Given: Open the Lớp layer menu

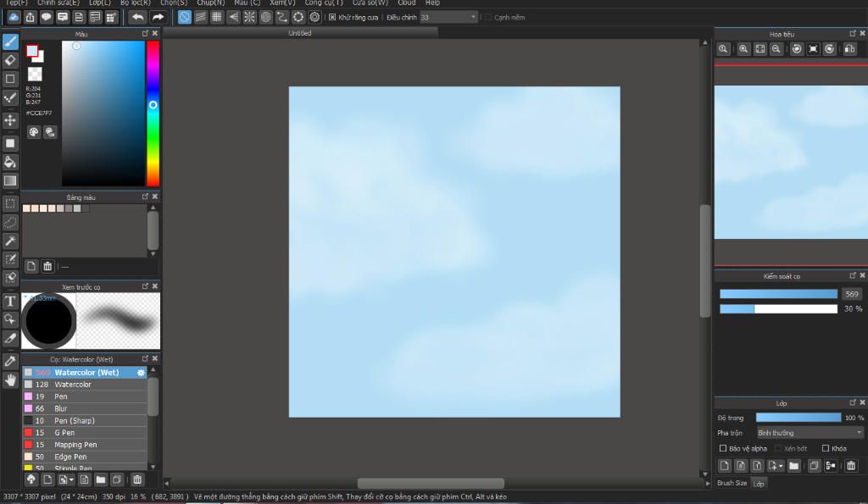Looking at the screenshot, I should (x=100, y=3).
